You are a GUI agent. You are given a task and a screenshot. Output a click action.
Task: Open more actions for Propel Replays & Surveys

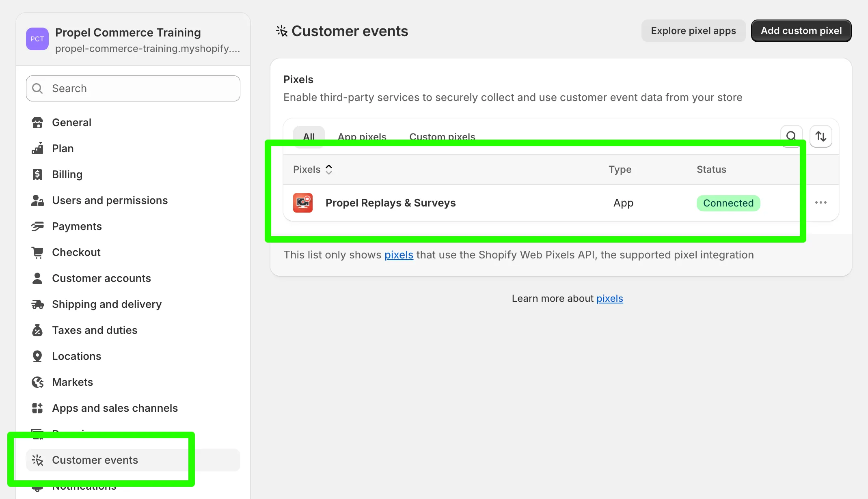(x=821, y=202)
